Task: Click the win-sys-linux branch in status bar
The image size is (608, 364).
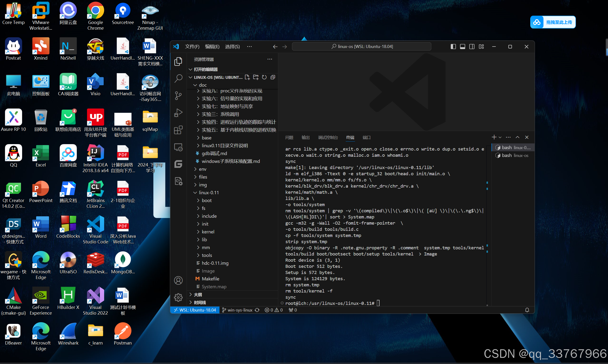Action: point(237,310)
